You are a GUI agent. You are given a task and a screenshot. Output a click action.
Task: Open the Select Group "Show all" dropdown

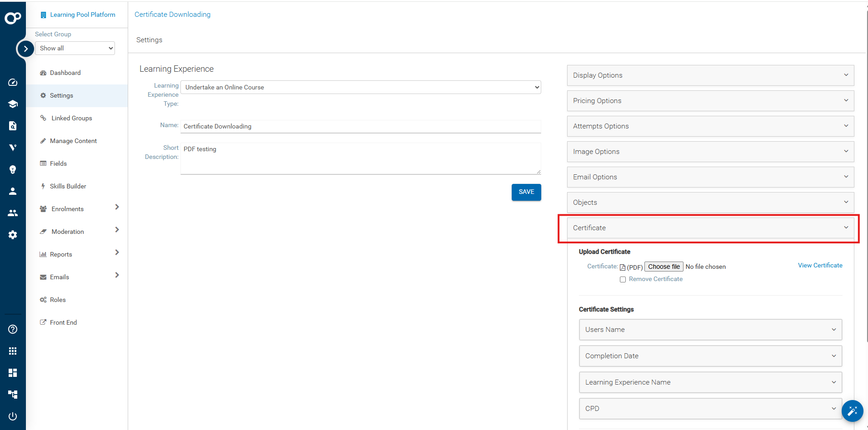coord(75,48)
